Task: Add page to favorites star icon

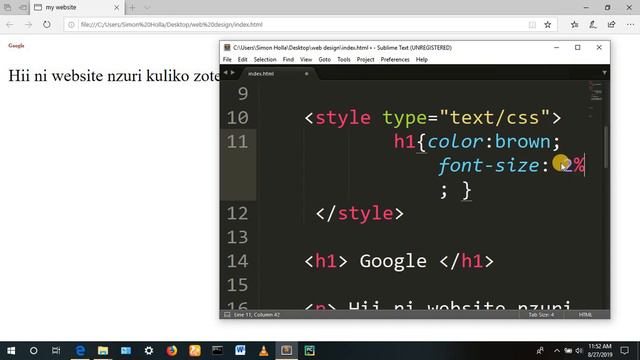Action: (548, 25)
